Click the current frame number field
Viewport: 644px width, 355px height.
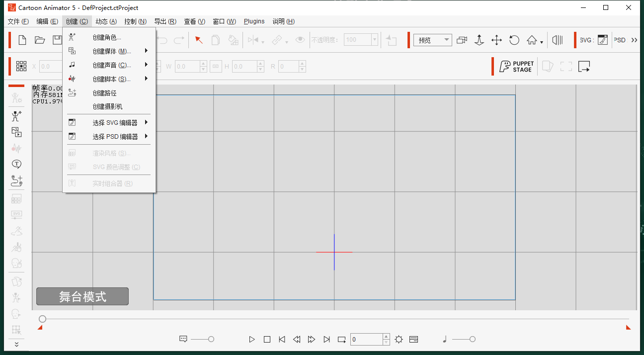click(367, 340)
